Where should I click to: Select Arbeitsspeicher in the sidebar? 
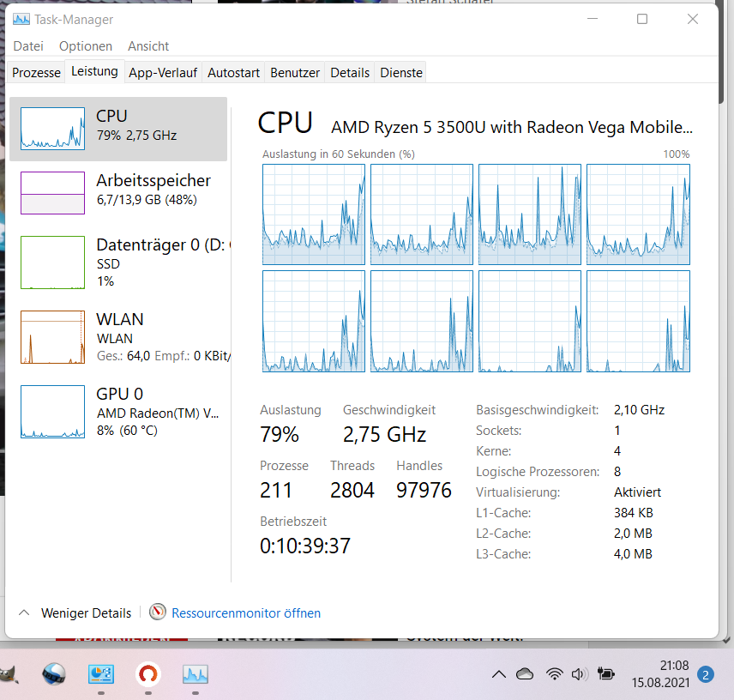(118, 192)
